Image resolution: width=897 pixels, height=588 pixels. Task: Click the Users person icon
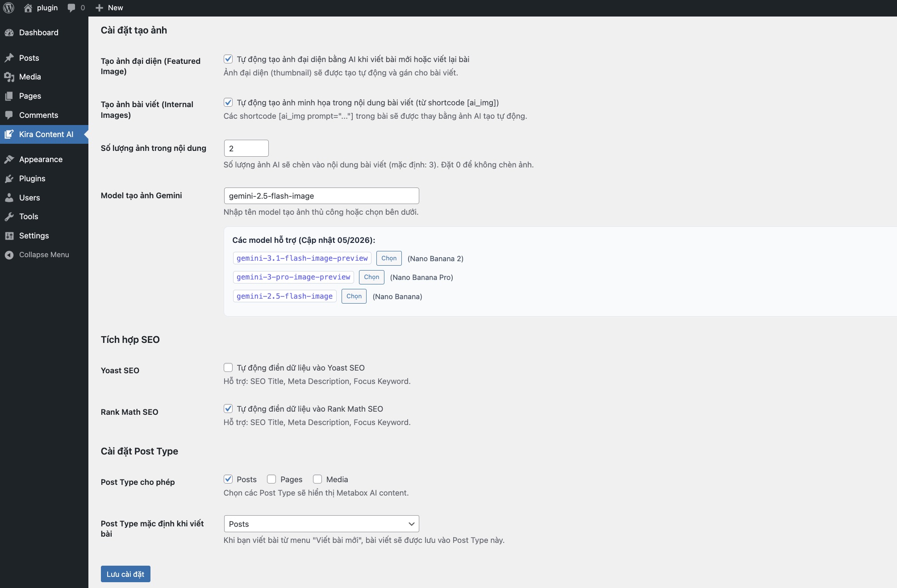coord(9,198)
